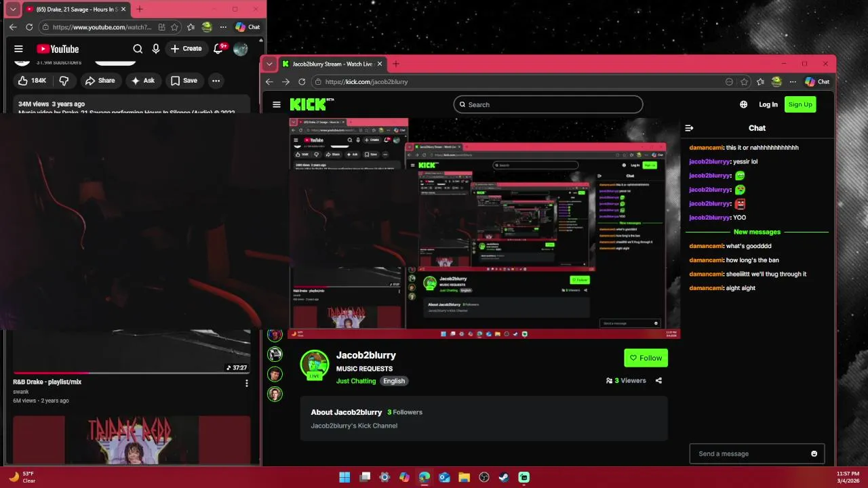
Task: Launch OBS Studio from the taskbar
Action: point(484,477)
